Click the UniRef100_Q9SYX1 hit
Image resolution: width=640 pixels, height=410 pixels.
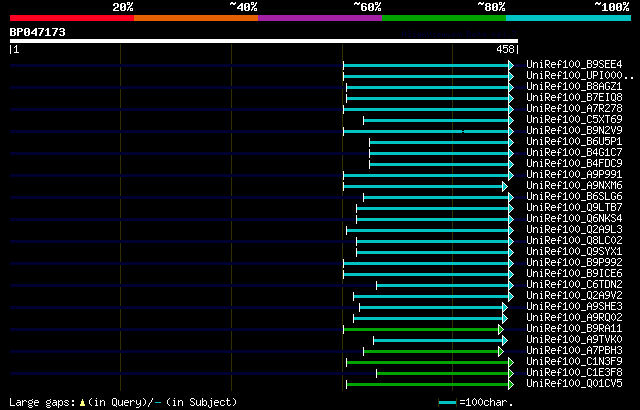pos(574,252)
